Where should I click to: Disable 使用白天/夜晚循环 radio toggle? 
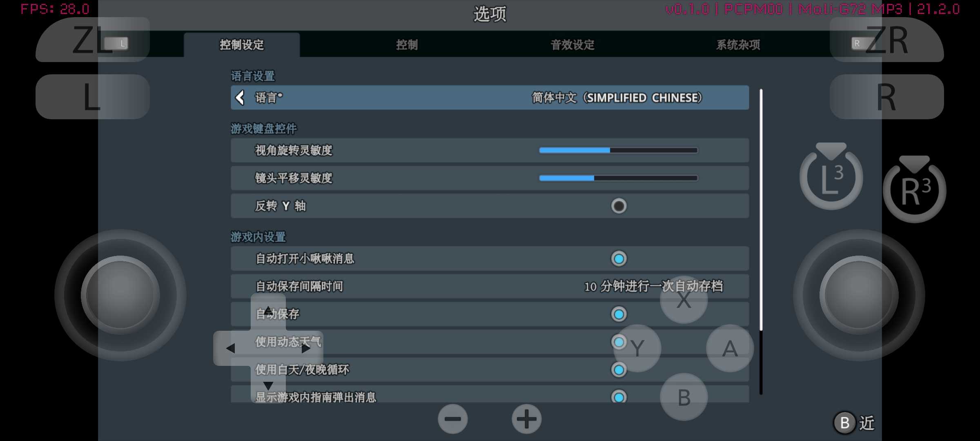point(619,370)
